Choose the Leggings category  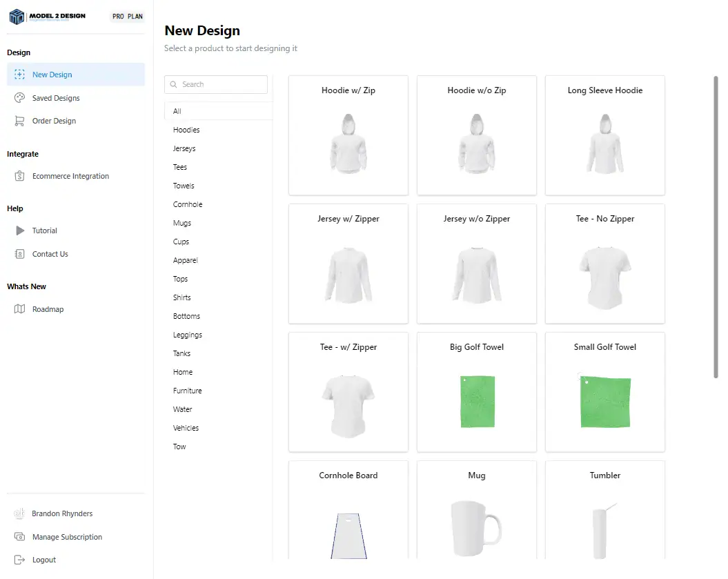point(188,335)
